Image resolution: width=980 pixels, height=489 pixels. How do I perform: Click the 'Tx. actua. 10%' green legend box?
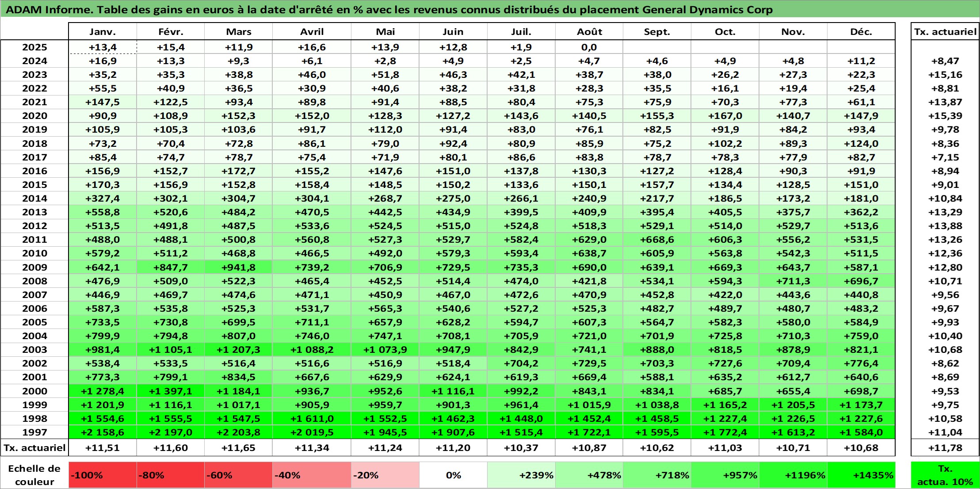click(x=945, y=475)
